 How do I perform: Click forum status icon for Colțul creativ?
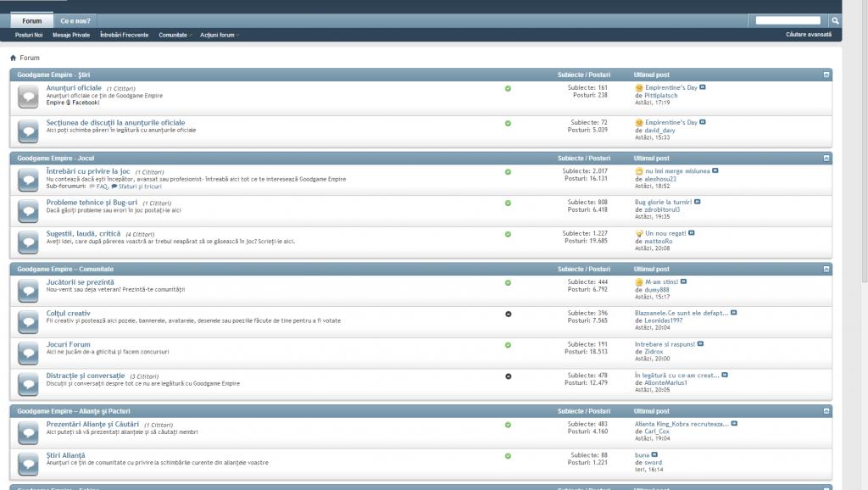coord(28,321)
